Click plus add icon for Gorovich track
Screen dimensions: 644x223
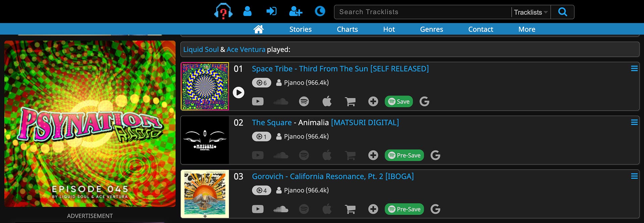(x=373, y=209)
